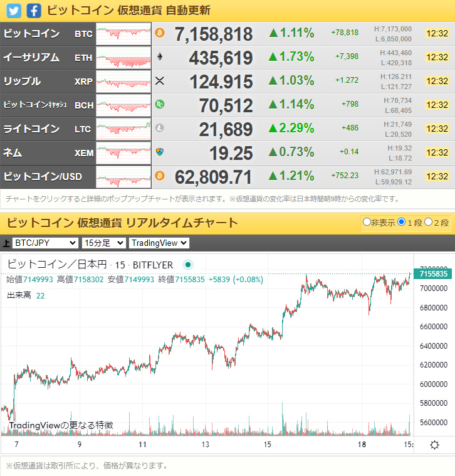Open the 15分足 timeframe dropdown
This screenshot has width=455, height=476.
[103, 243]
